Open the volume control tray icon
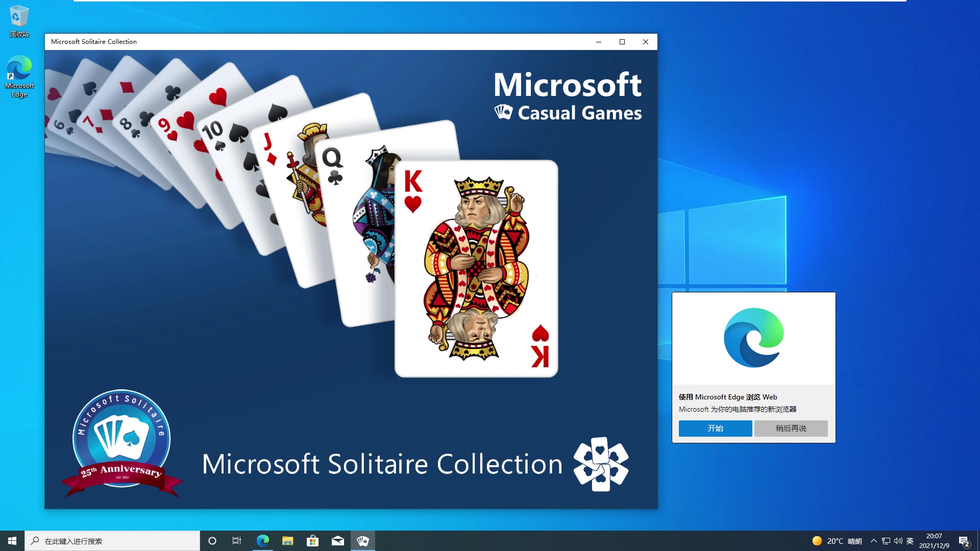The image size is (980, 551). tap(898, 541)
